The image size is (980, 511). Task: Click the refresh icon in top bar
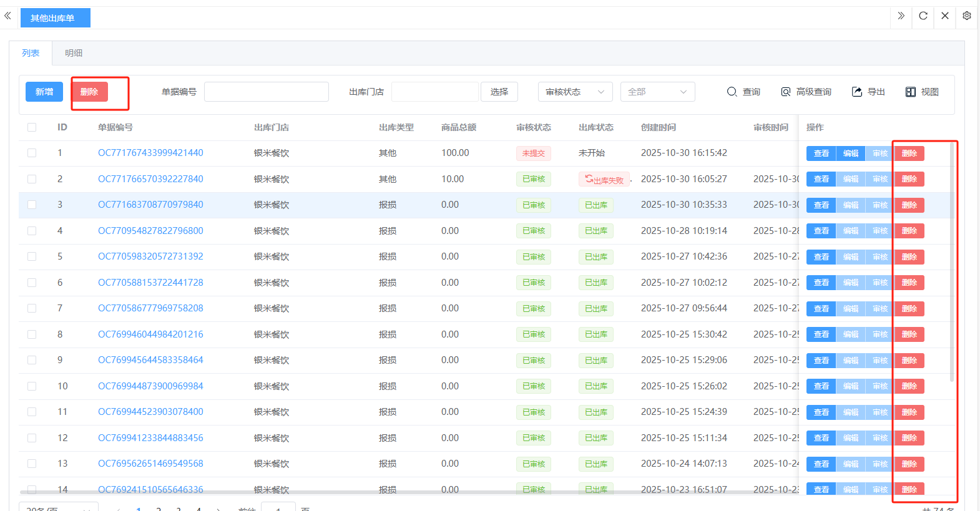coord(923,16)
